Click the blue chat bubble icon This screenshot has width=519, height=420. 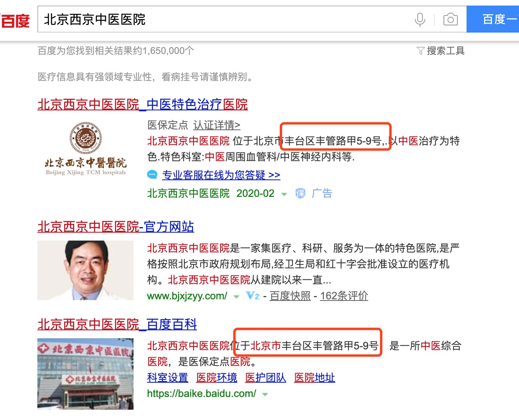(x=152, y=175)
